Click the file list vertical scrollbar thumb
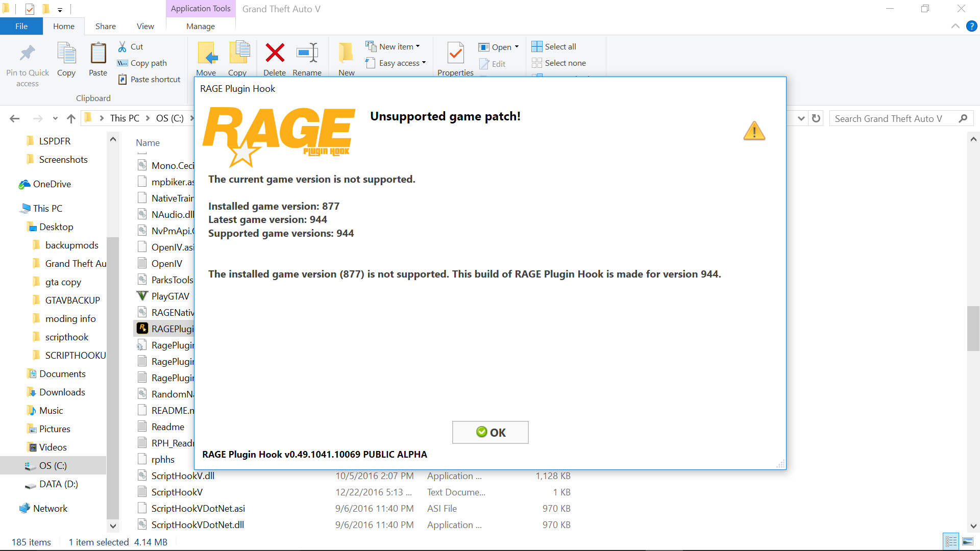This screenshot has width=980, height=551. [x=973, y=328]
